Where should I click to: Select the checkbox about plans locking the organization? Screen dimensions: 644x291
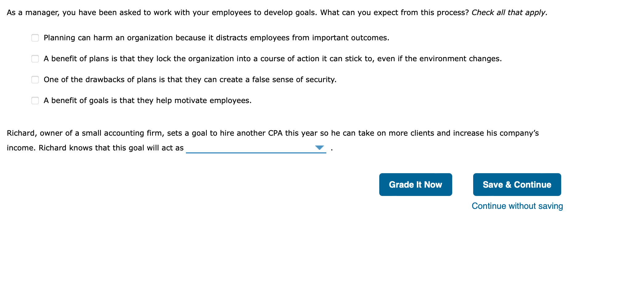coord(35,59)
